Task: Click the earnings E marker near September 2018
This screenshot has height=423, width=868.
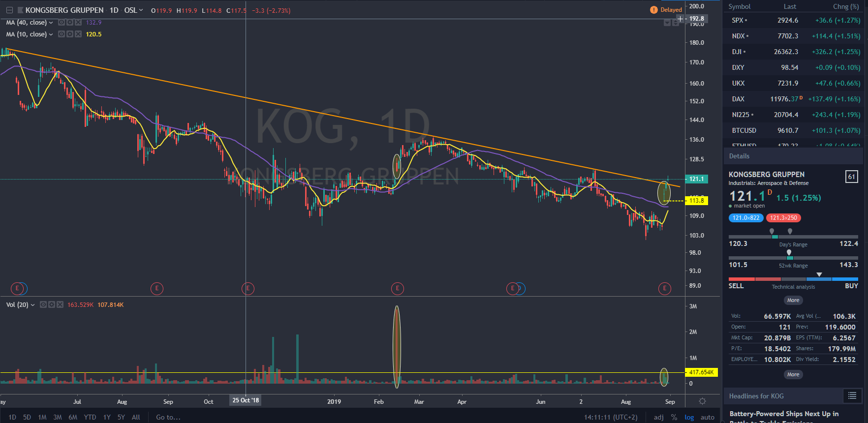Action: coord(156,289)
